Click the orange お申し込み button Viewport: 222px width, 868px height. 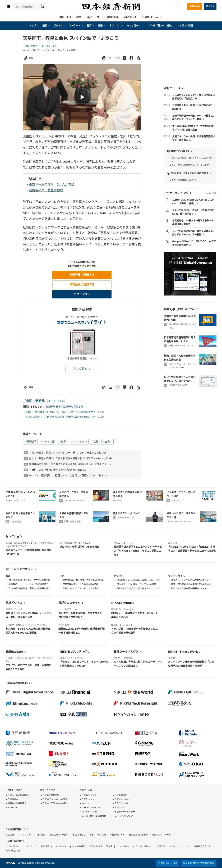click(x=195, y=6)
